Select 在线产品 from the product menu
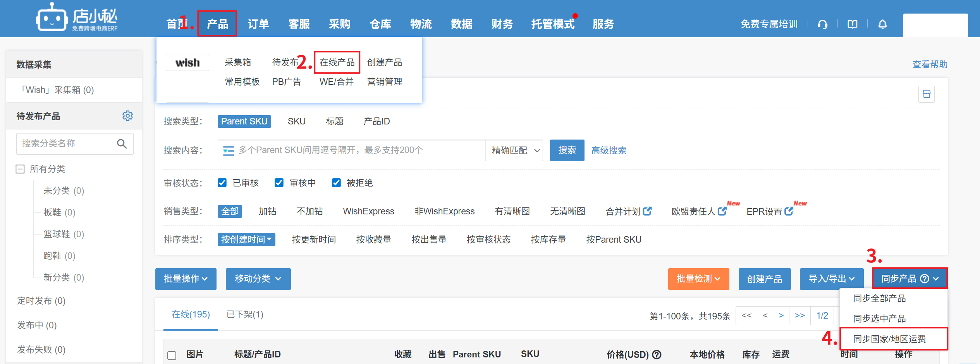 pos(337,62)
